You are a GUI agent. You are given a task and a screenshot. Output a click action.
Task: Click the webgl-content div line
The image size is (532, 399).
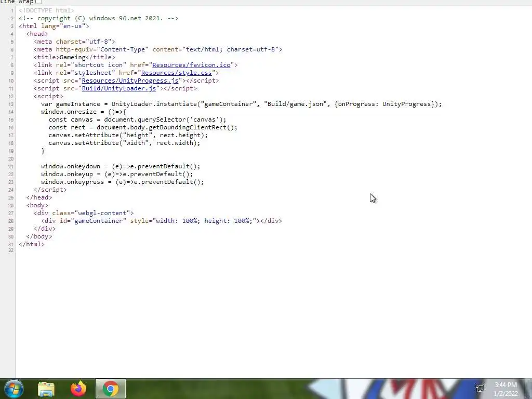coord(84,213)
